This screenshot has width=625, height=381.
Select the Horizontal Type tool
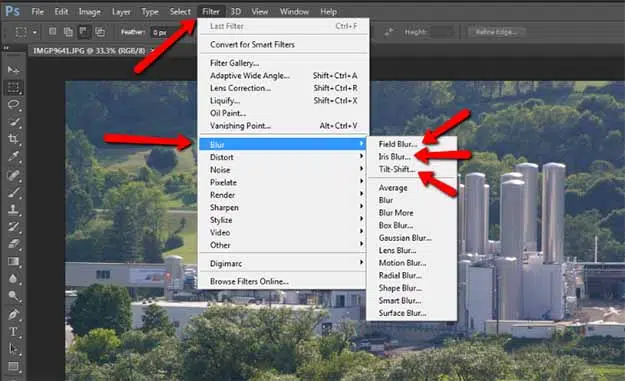click(x=14, y=332)
